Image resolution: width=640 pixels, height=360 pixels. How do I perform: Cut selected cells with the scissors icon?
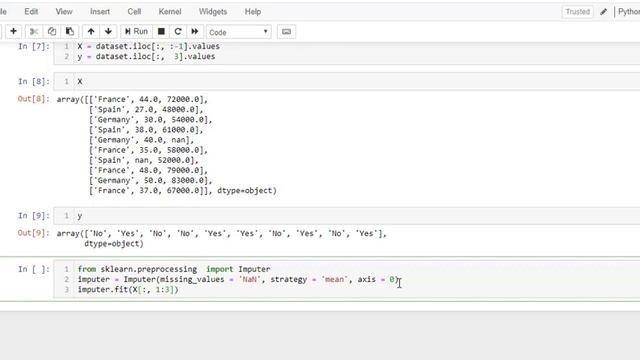click(34, 31)
